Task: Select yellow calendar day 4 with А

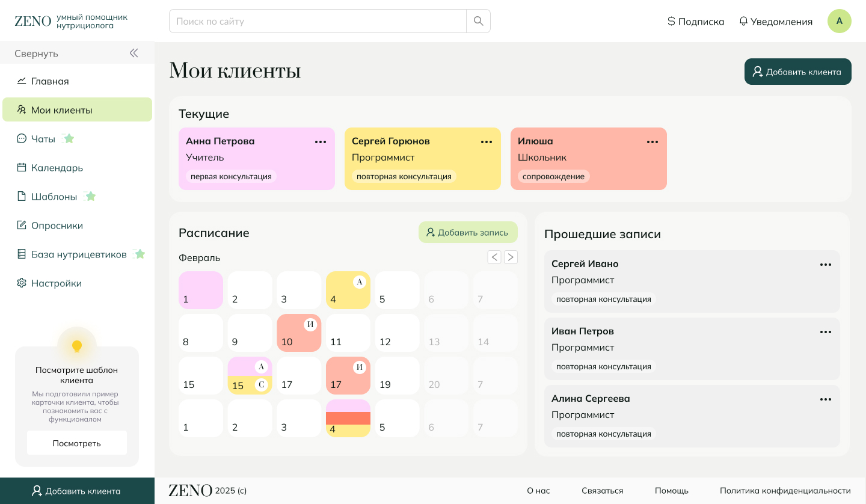Action: coord(348,290)
